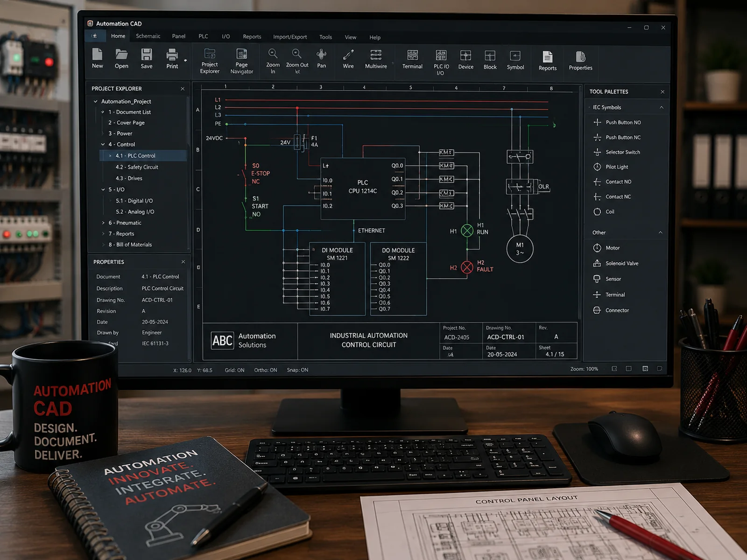This screenshot has width=747, height=560.
Task: Collapse the Automation_Project tree root
Action: point(96,101)
